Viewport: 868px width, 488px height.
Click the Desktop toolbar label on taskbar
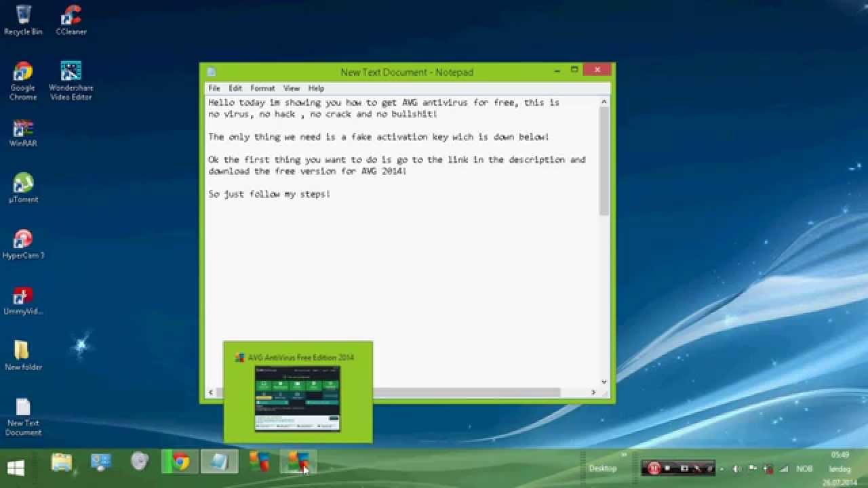(x=603, y=468)
